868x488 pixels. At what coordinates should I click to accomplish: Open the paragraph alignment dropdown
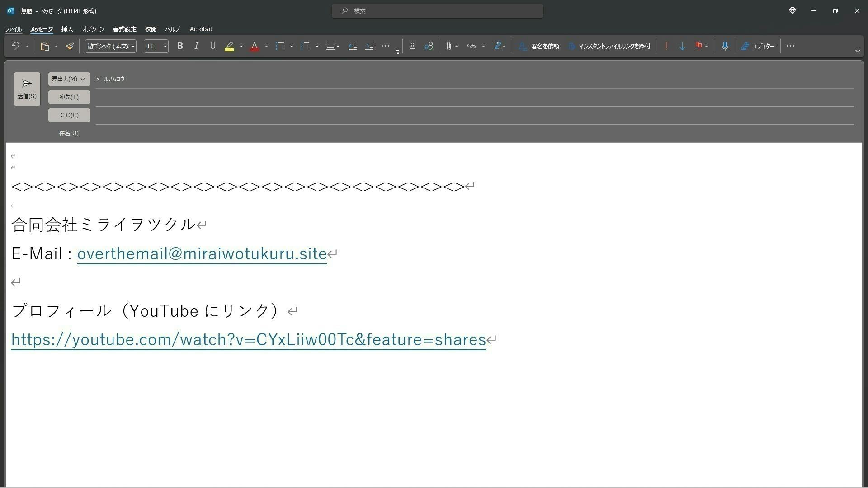(x=333, y=46)
